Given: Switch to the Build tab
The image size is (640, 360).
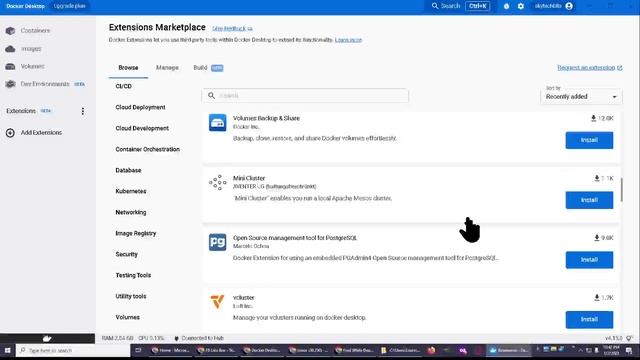Looking at the screenshot, I should point(208,68).
